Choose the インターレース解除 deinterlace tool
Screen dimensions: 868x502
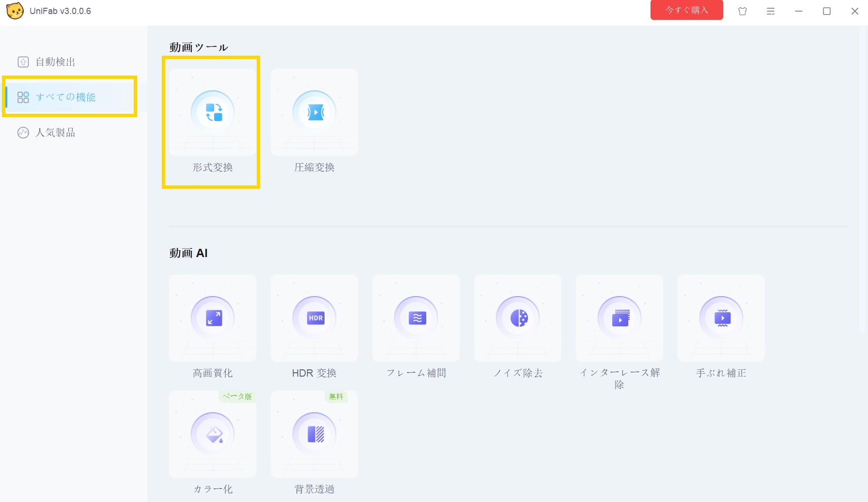pyautogui.click(x=620, y=318)
